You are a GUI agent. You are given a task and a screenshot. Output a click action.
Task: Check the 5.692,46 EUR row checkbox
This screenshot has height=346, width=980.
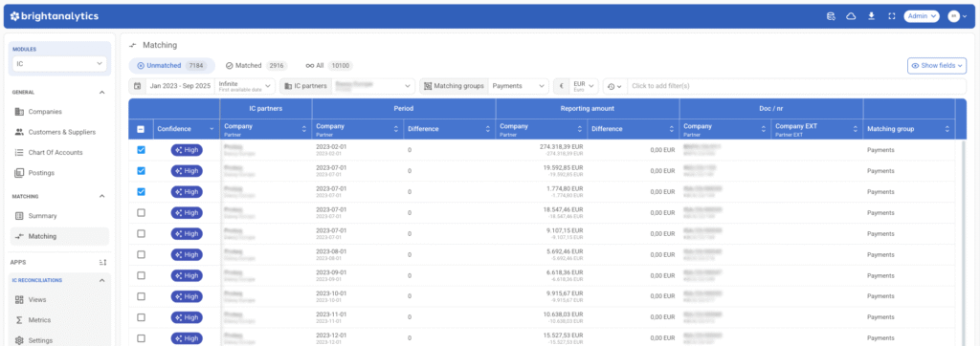(141, 255)
